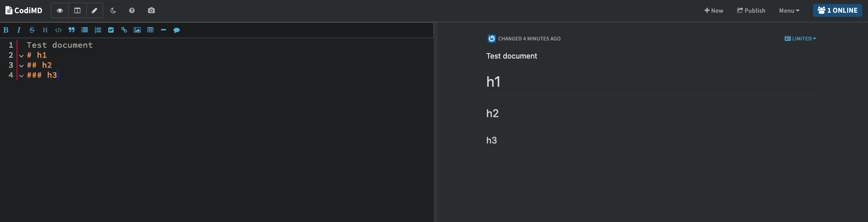Open the LIMITED permission dropdown
Viewport: 868px width, 222px height.
(x=800, y=39)
